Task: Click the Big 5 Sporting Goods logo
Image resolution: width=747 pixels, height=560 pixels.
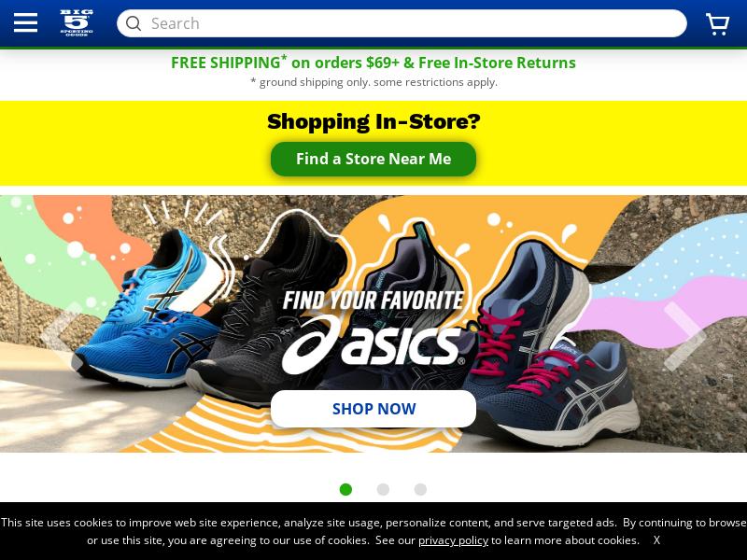Action: coord(77,22)
